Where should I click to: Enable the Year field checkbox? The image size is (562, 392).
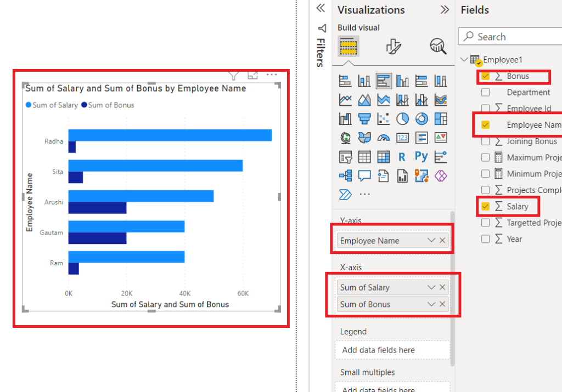click(x=485, y=239)
